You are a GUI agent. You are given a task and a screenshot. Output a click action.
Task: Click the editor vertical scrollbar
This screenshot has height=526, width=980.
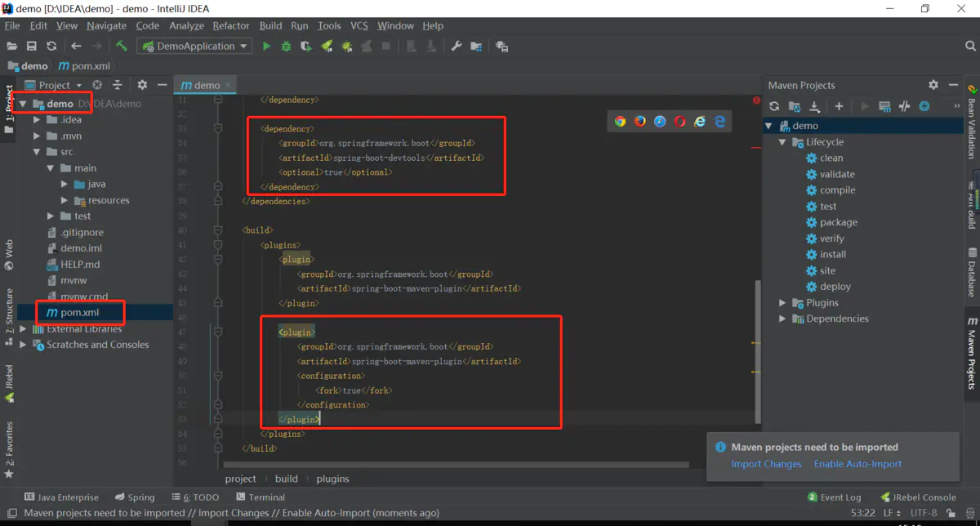click(758, 351)
